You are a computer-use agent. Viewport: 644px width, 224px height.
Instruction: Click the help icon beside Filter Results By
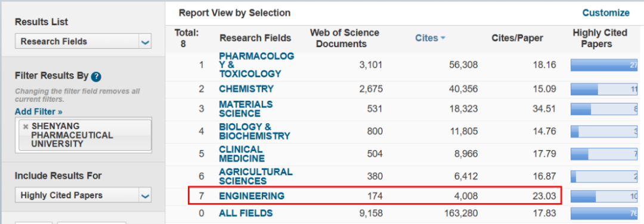coord(96,76)
